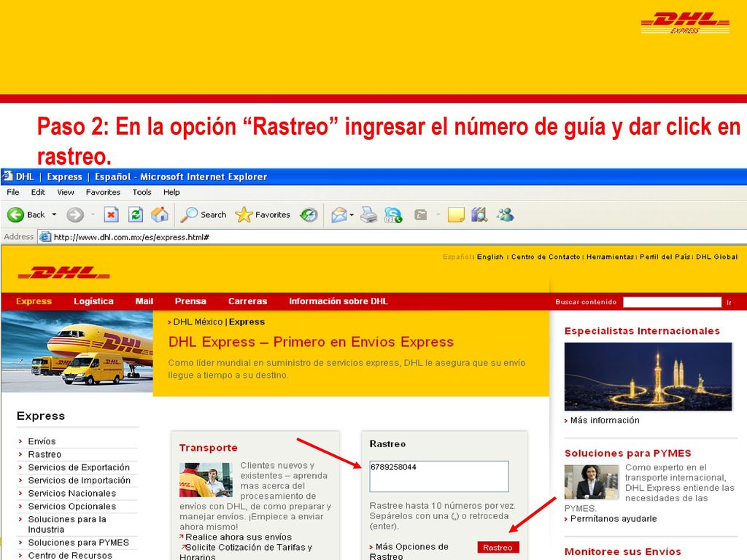Click the yellow note icon
This screenshot has width=747, height=560.
(456, 215)
